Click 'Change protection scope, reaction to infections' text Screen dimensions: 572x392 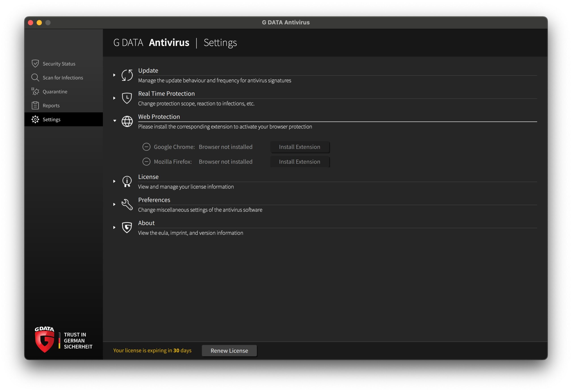(x=196, y=104)
